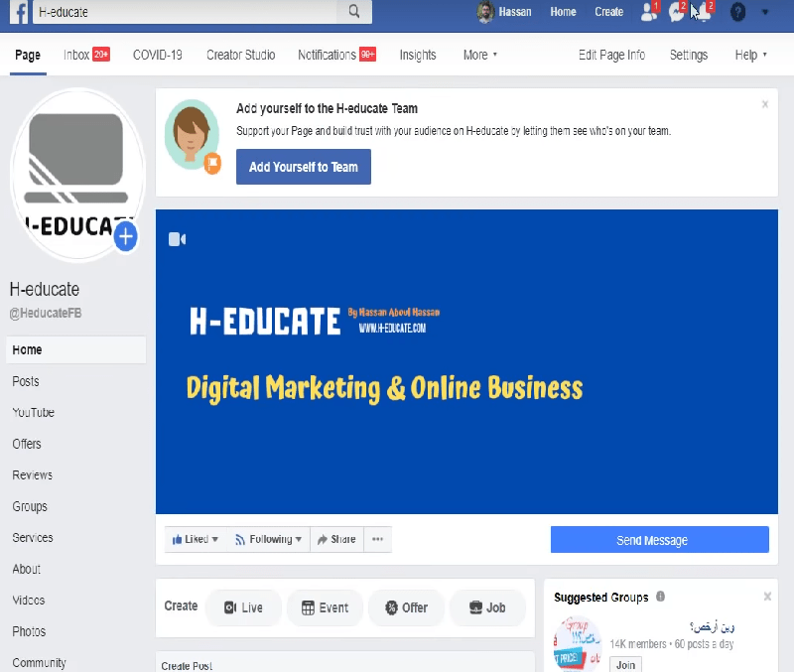Click Add Yourself to Team button

pyautogui.click(x=304, y=167)
